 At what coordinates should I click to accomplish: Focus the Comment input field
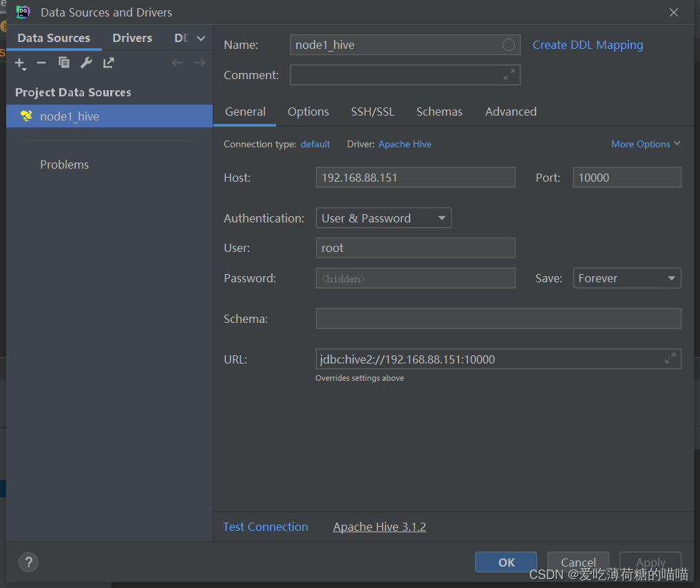pos(405,74)
